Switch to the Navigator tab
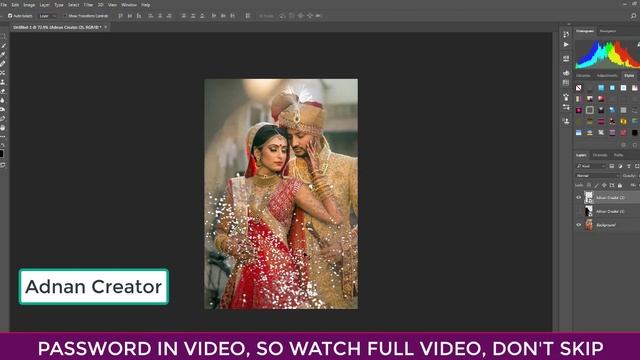The height and width of the screenshot is (360, 640). pyautogui.click(x=607, y=31)
